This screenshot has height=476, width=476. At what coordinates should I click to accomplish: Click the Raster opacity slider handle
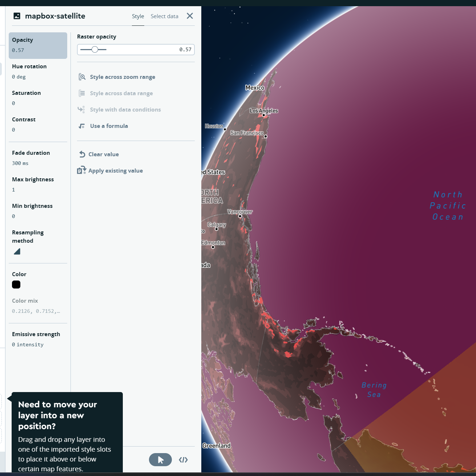click(x=96, y=49)
